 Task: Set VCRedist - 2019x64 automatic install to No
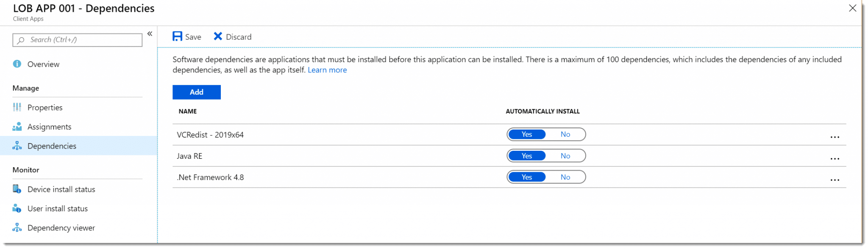click(565, 134)
